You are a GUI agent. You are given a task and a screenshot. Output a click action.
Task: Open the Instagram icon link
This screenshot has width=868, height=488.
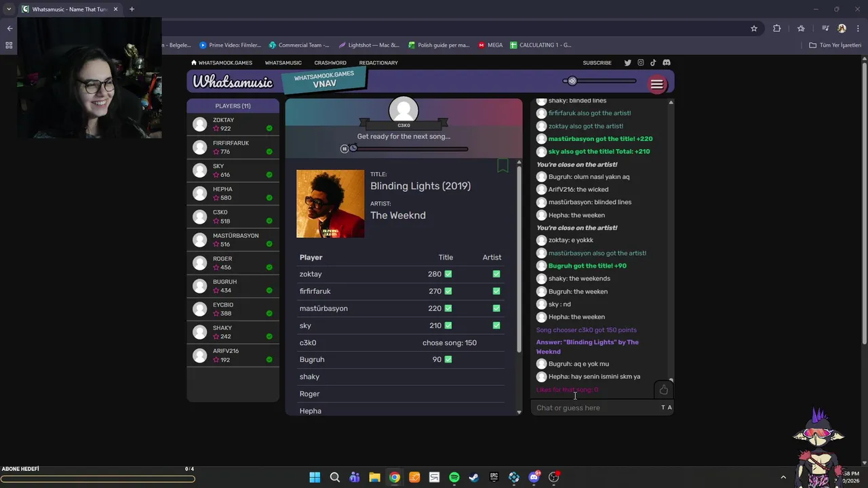tap(640, 62)
